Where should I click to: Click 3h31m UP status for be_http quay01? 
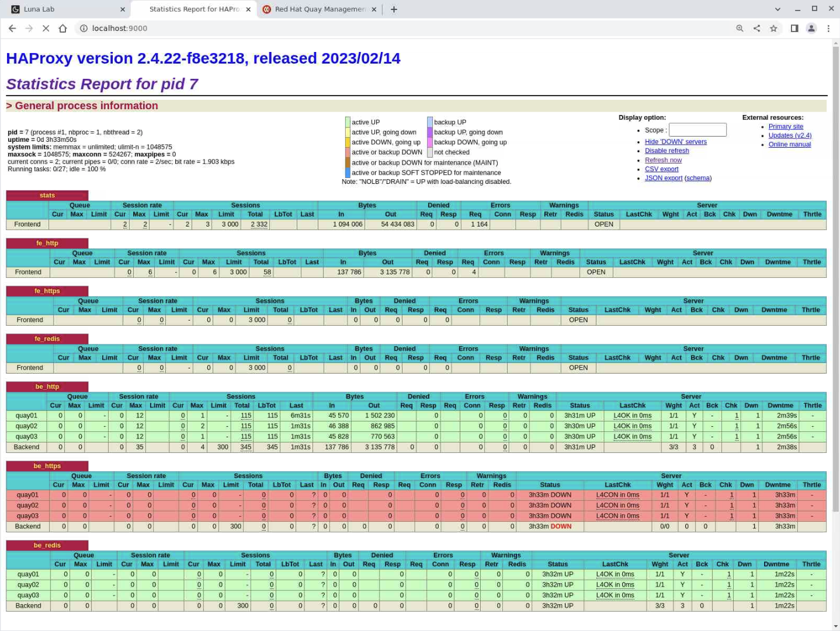point(579,416)
